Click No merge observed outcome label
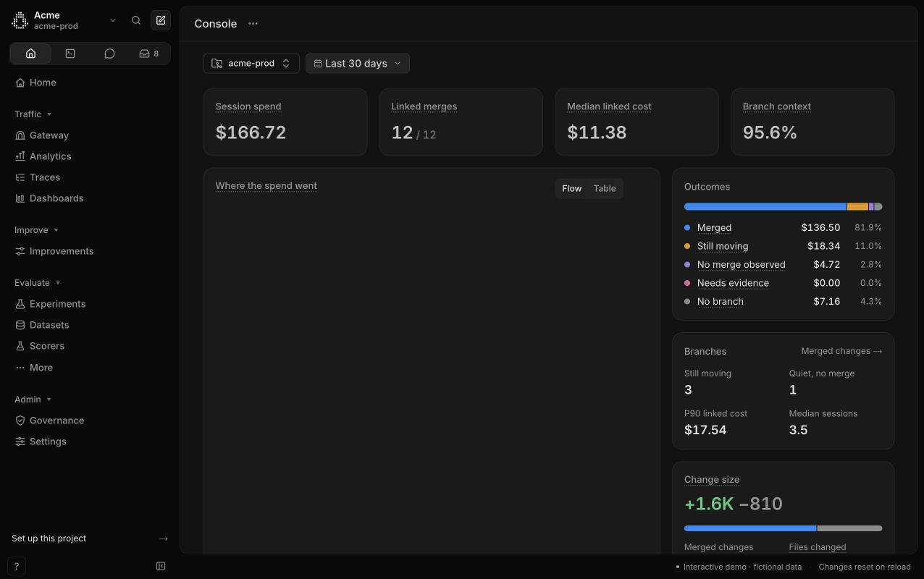Screen dimensions: 924x579 tap(741, 264)
